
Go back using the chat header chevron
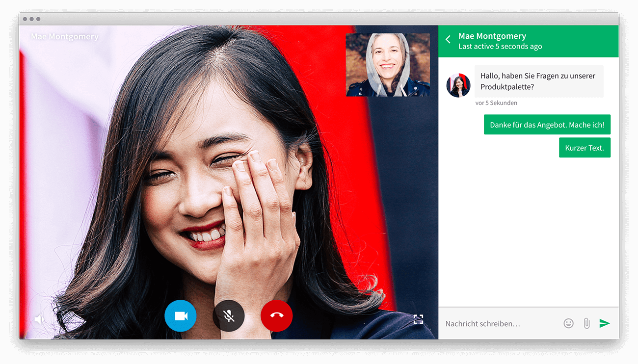pyautogui.click(x=448, y=40)
